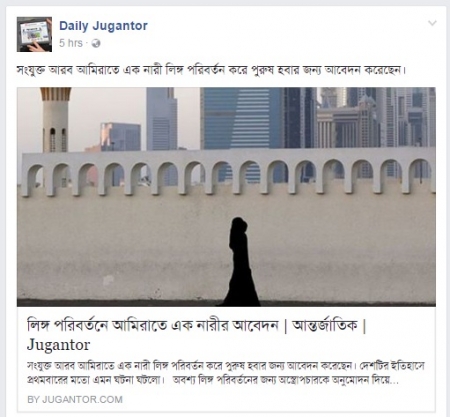This screenshot has width=450, height=417.
Task: Click the minaret tower in the preview image
Action: click(x=55, y=119)
